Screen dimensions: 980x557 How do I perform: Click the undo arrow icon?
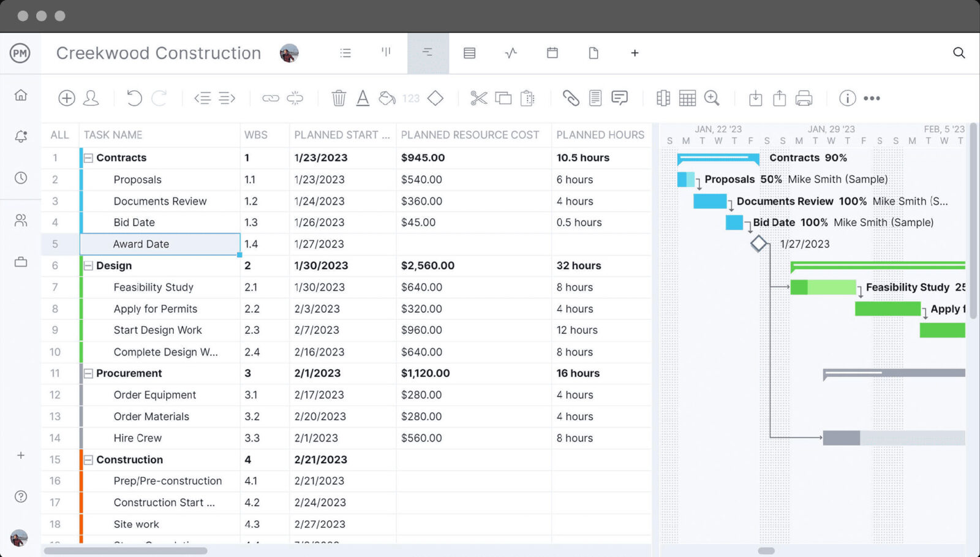click(x=134, y=98)
